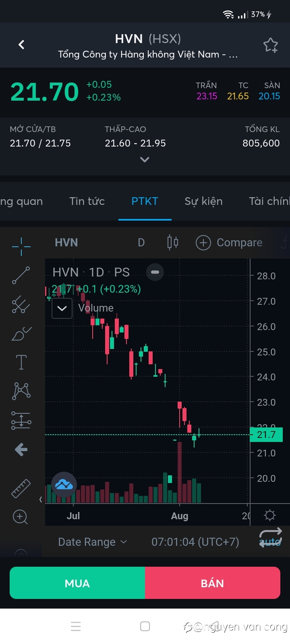This screenshot has width=290, height=644.
Task: Add a Compare symbol to chart
Action: pyautogui.click(x=229, y=243)
